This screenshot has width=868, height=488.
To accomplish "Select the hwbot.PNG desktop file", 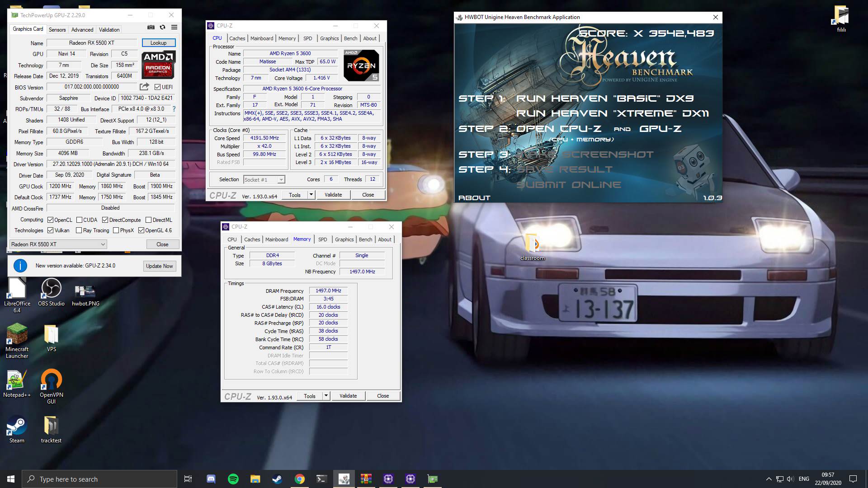I will (x=85, y=295).
